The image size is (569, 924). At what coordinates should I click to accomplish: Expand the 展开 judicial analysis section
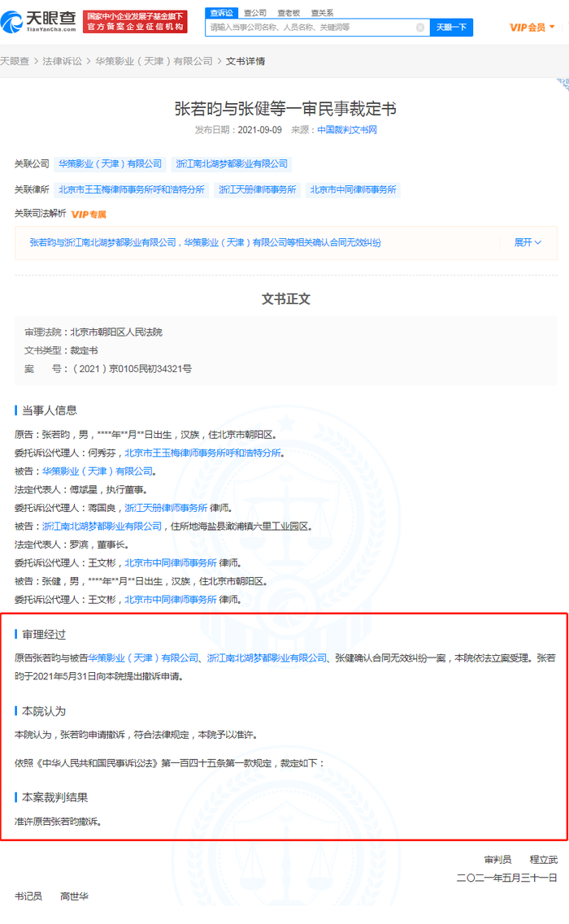point(528,242)
